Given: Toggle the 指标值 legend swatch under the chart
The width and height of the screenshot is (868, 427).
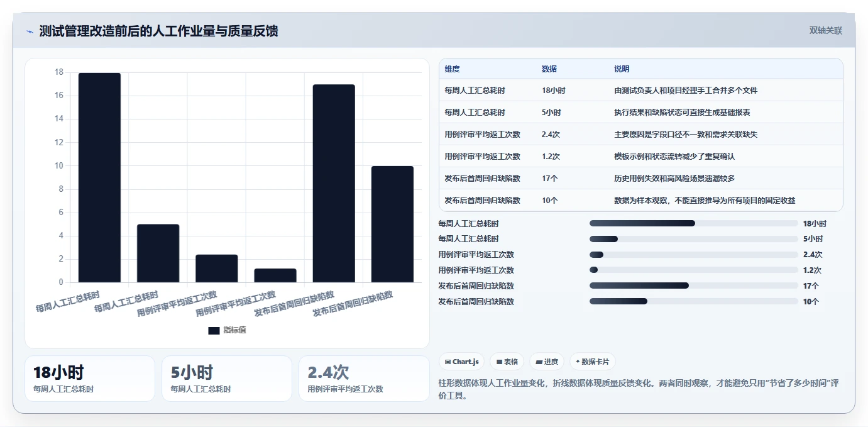Looking at the screenshot, I should pos(214,330).
